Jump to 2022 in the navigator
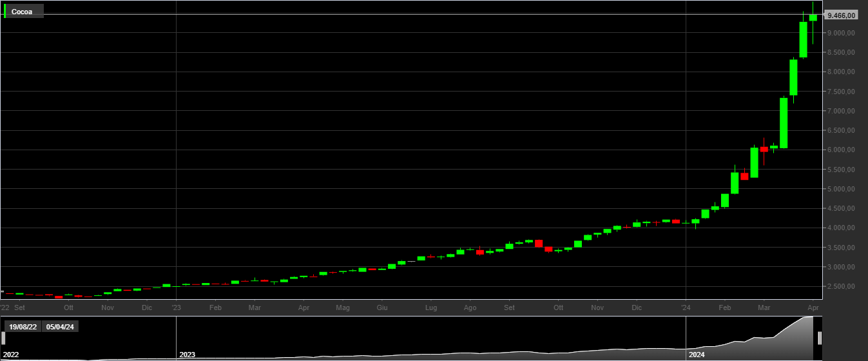Image resolution: width=868 pixels, height=361 pixels. (x=11, y=355)
